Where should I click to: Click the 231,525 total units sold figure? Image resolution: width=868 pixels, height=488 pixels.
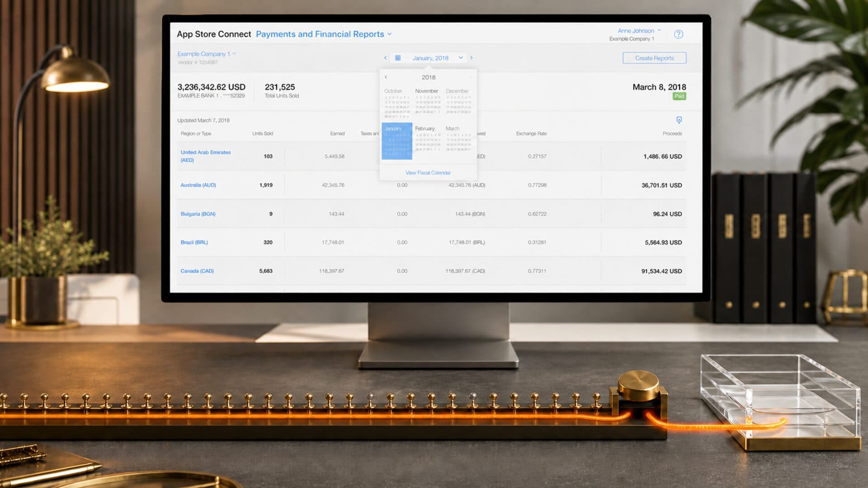[280, 87]
